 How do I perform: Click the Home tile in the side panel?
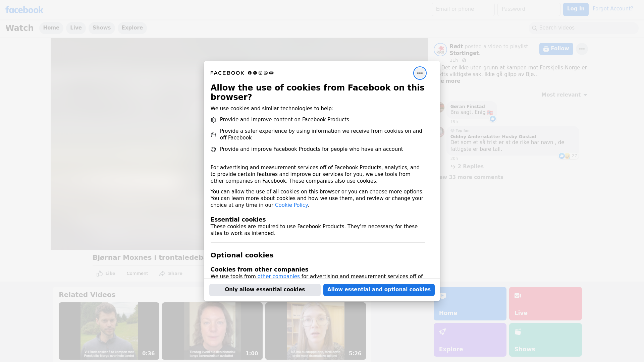pyautogui.click(x=470, y=304)
